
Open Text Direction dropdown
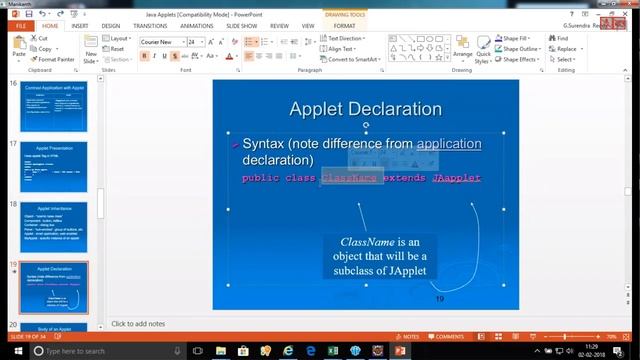tap(342, 38)
